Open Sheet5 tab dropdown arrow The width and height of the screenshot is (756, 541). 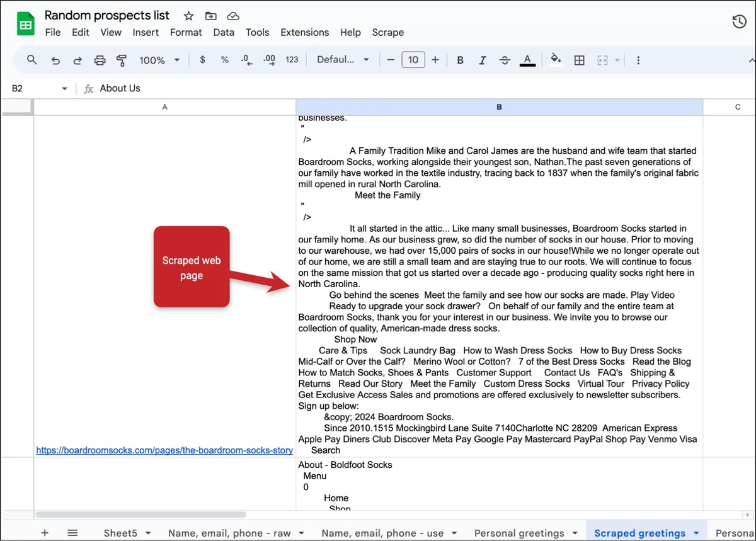pyautogui.click(x=148, y=533)
